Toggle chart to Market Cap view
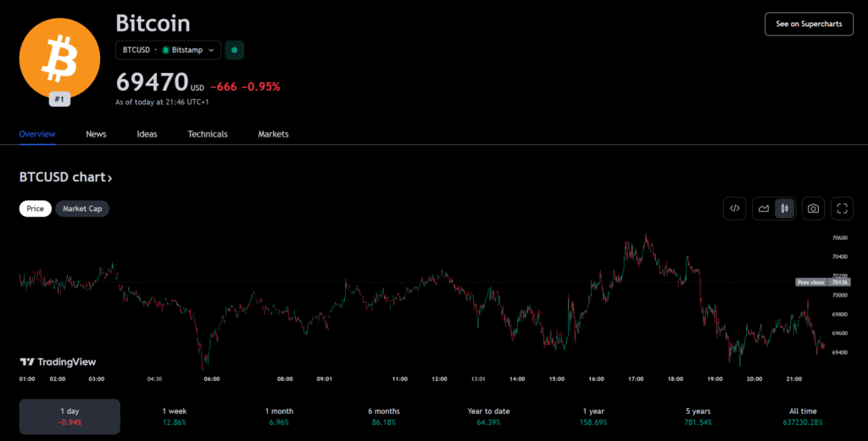The width and height of the screenshot is (868, 441). (x=82, y=209)
